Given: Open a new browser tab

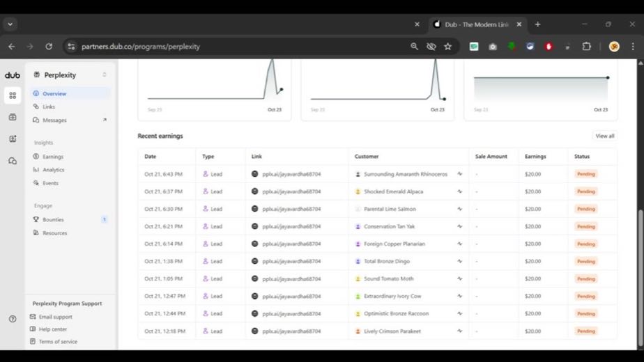Looking at the screenshot, I should 537,24.
